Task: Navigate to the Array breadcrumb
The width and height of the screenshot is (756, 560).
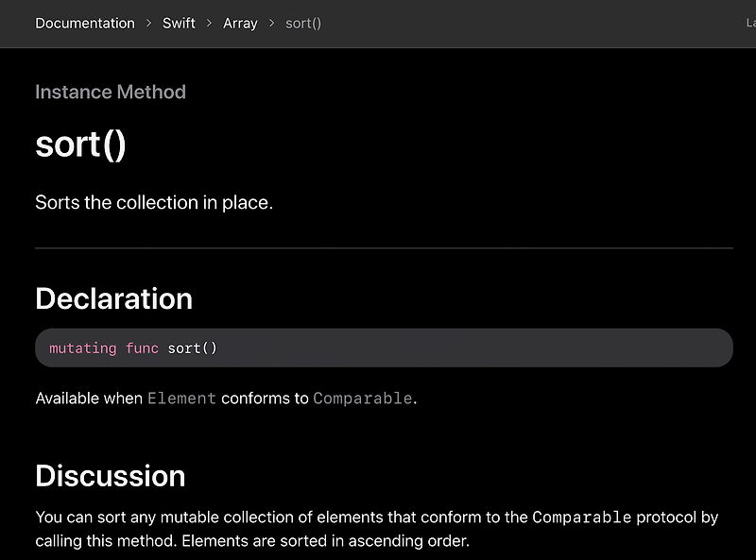Action: (240, 23)
